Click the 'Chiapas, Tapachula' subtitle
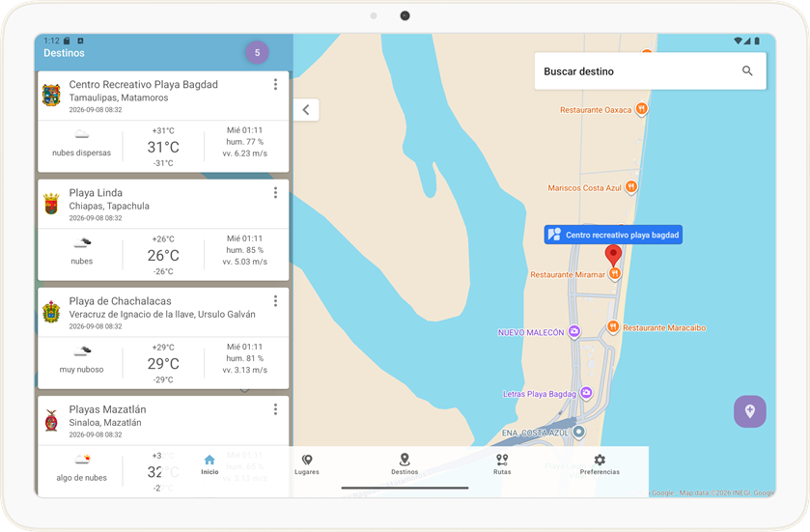 click(x=109, y=206)
